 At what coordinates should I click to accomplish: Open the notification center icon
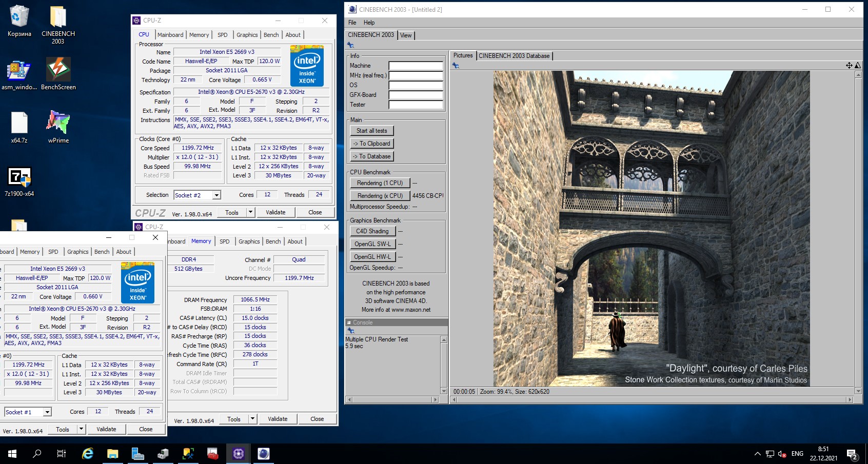click(852, 454)
